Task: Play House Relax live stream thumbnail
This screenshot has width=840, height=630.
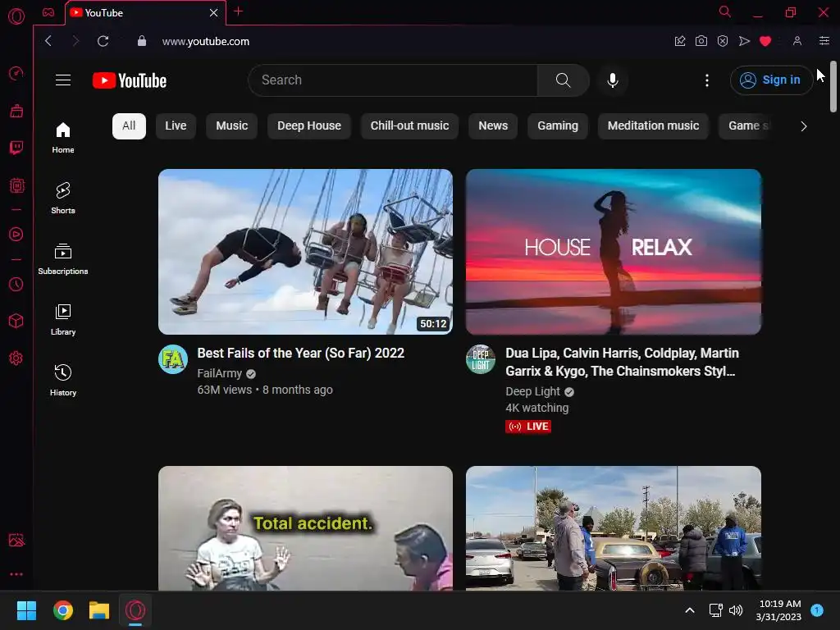Action: 614,252
